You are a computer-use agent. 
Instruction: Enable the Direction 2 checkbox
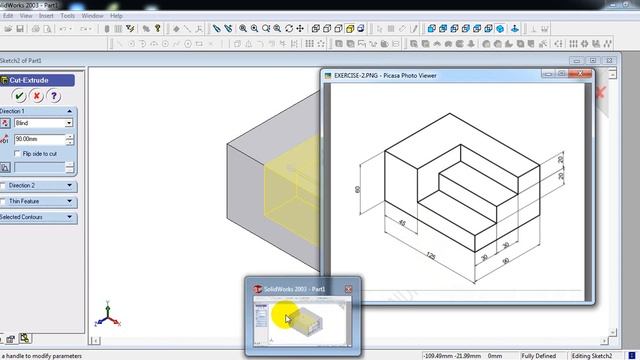2,186
